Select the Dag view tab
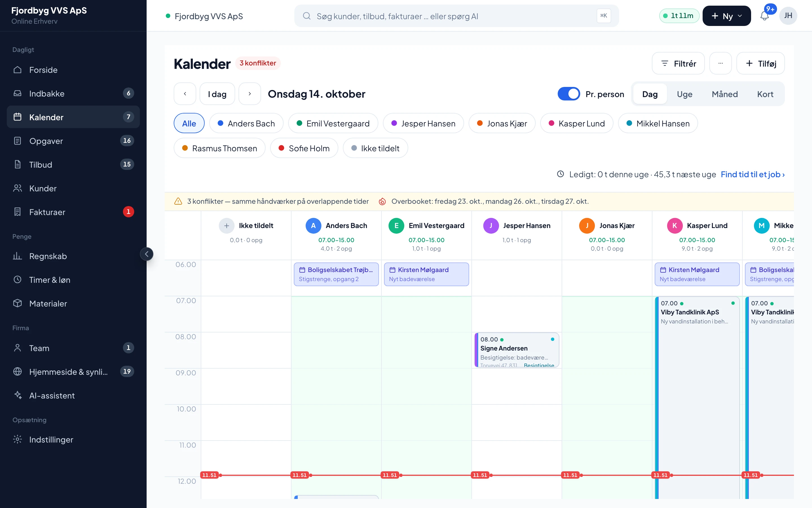This screenshot has width=812, height=508. pos(650,94)
